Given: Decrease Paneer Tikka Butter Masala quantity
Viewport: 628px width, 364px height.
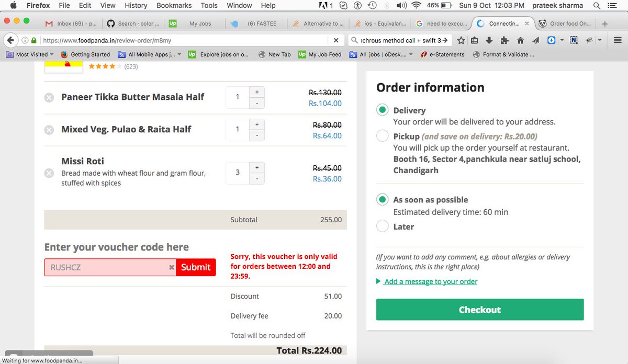Looking at the screenshot, I should 256,103.
